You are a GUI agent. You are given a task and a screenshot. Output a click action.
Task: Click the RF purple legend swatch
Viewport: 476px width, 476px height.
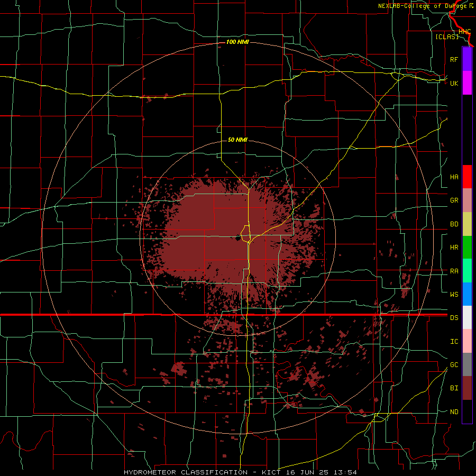click(467, 59)
